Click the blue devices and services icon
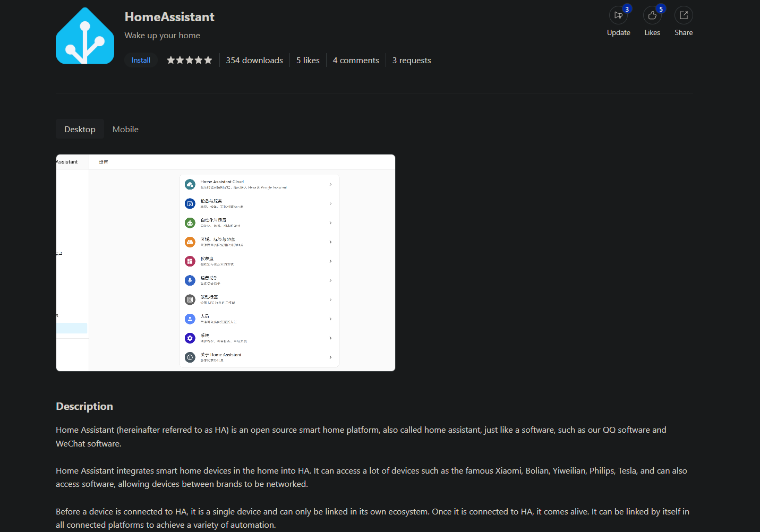 190,203
